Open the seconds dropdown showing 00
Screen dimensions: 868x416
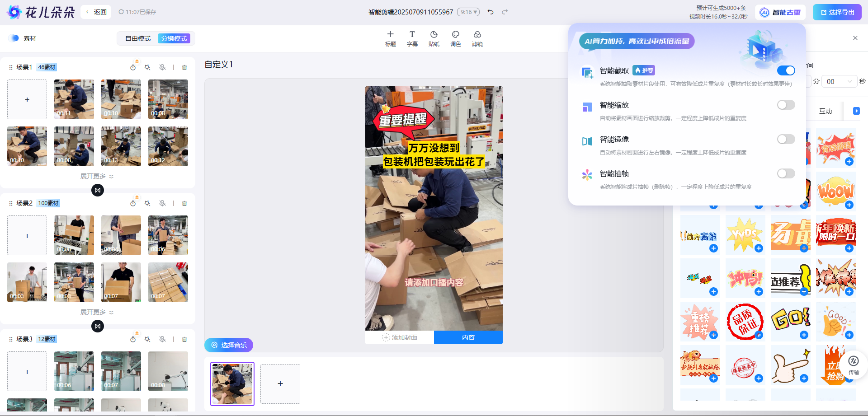[x=839, y=81]
